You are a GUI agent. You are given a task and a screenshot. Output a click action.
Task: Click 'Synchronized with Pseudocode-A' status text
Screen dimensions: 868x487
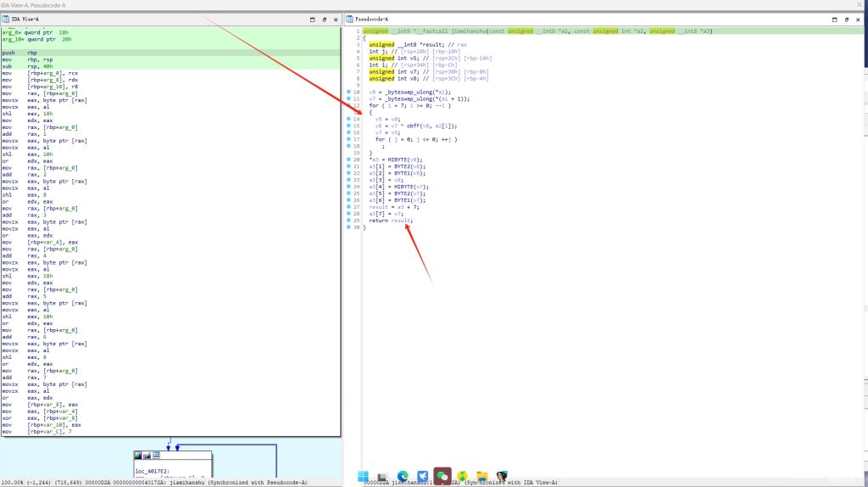[x=258, y=483]
